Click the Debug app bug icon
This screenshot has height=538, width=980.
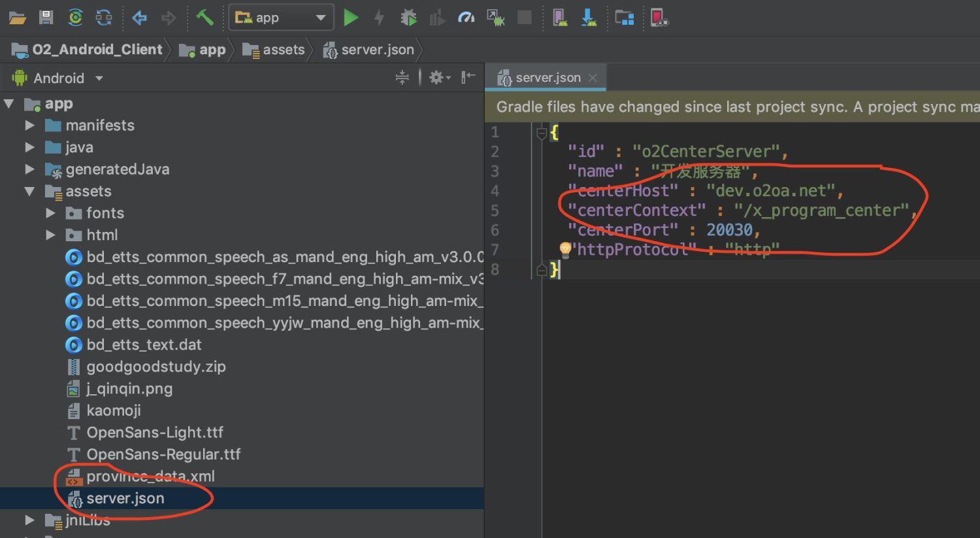pyautogui.click(x=408, y=18)
